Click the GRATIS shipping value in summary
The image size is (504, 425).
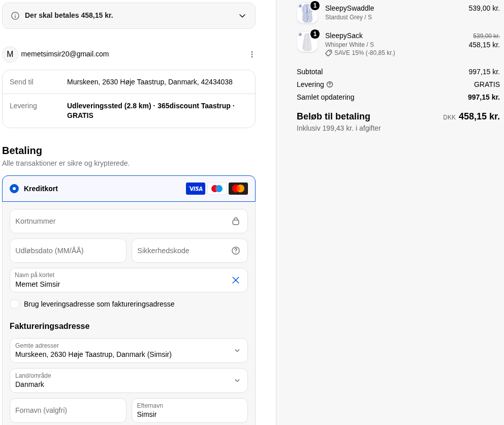point(487,84)
